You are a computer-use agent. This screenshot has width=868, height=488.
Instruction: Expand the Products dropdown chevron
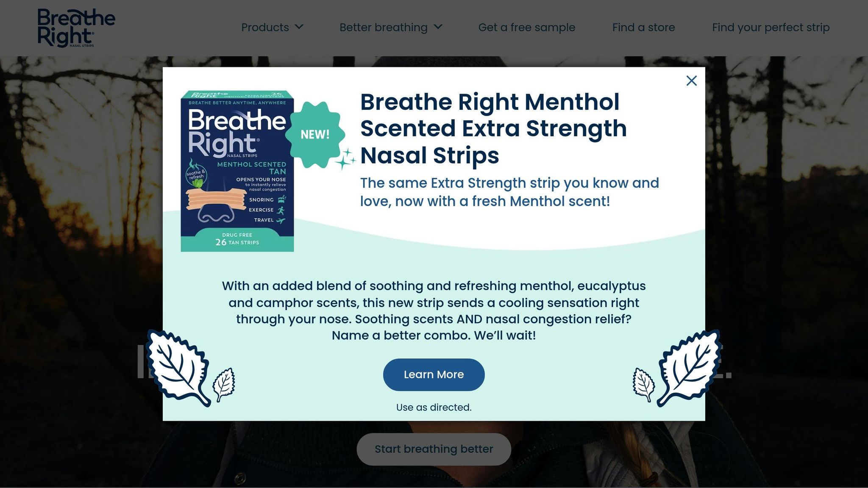[299, 27]
